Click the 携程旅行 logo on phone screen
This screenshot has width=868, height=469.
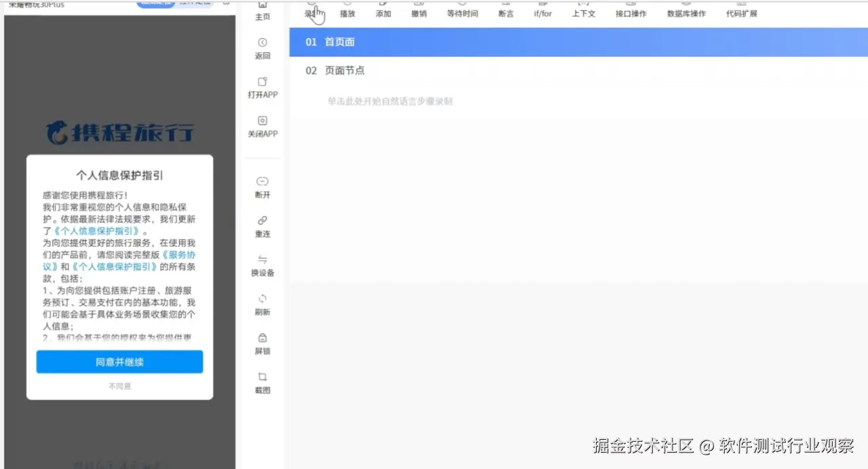(x=119, y=132)
